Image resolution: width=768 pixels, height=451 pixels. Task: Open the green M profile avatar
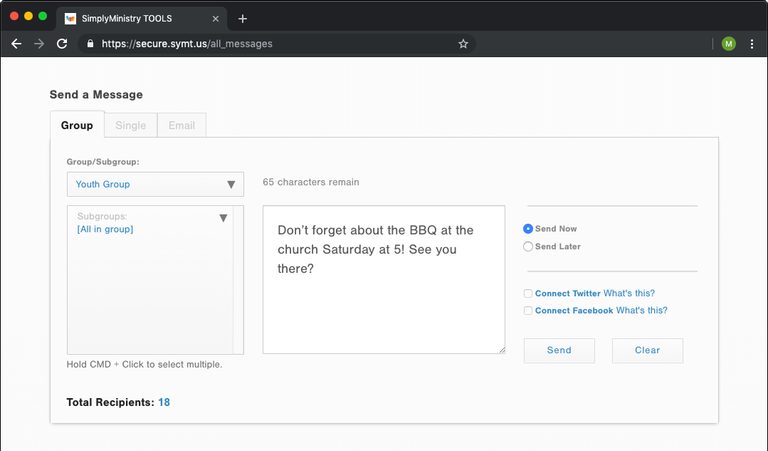728,44
